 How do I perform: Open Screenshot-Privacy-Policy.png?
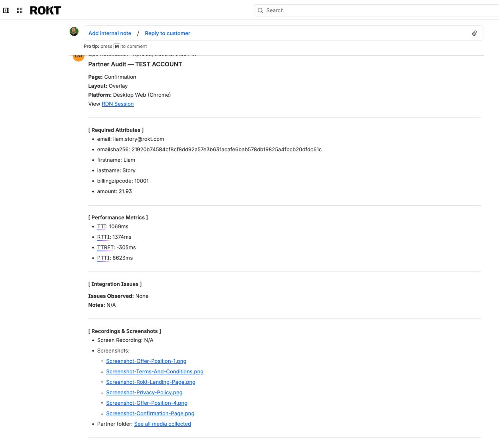point(144,392)
